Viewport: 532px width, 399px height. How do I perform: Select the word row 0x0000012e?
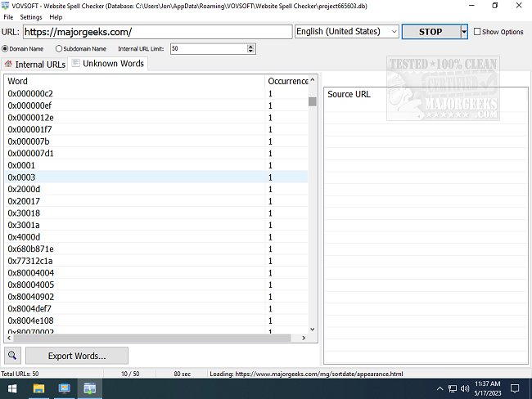pos(156,117)
